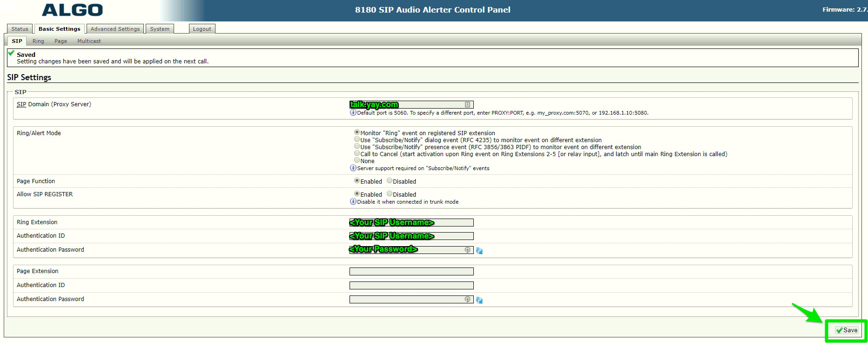Click the refresh icon beside Page Authentication Password
Viewport: 868px width, 343px height.
(x=479, y=301)
